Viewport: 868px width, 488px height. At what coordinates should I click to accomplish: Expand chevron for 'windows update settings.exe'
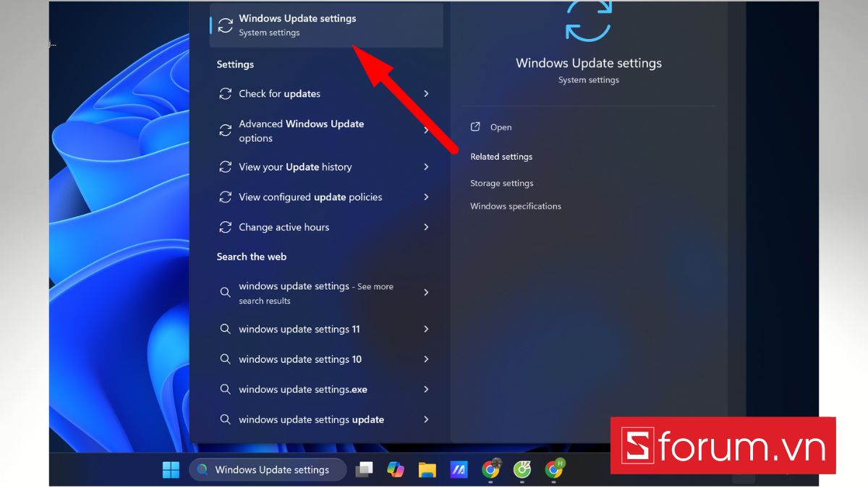tap(426, 390)
